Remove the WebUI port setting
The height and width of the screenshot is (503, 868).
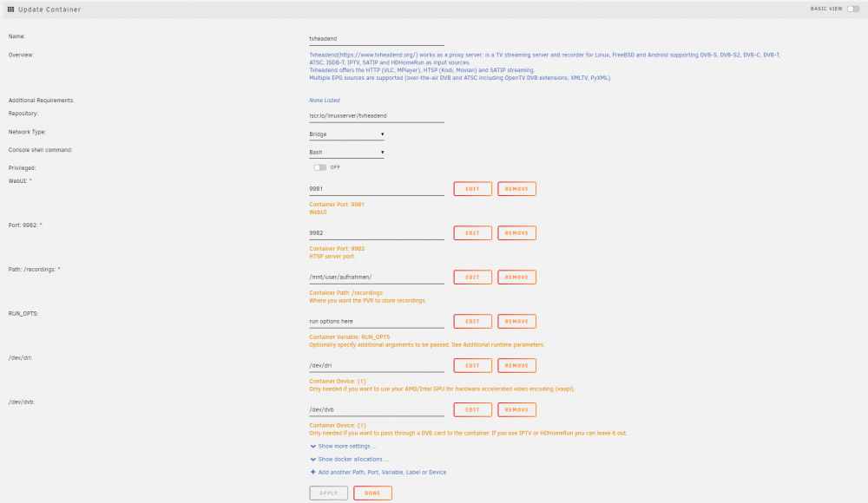(x=516, y=189)
